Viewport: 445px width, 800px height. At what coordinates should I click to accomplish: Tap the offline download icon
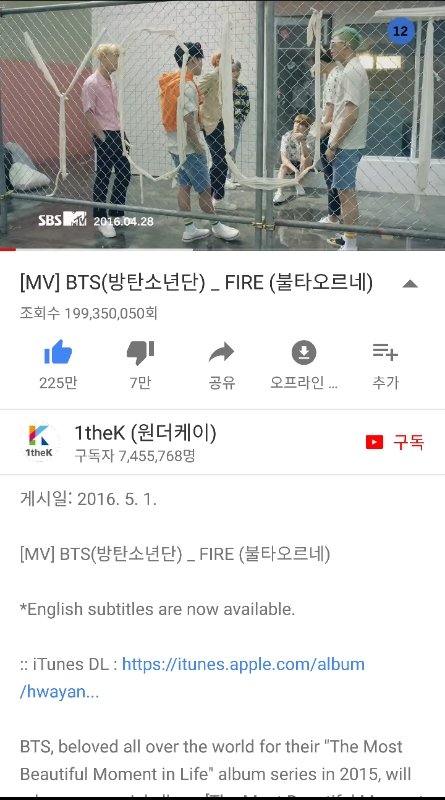point(304,353)
